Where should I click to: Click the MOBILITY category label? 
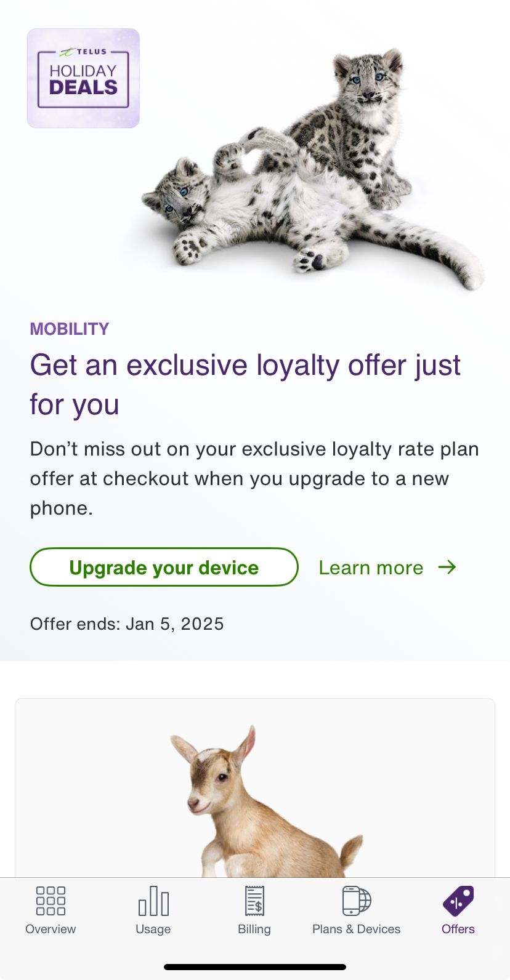[70, 329]
